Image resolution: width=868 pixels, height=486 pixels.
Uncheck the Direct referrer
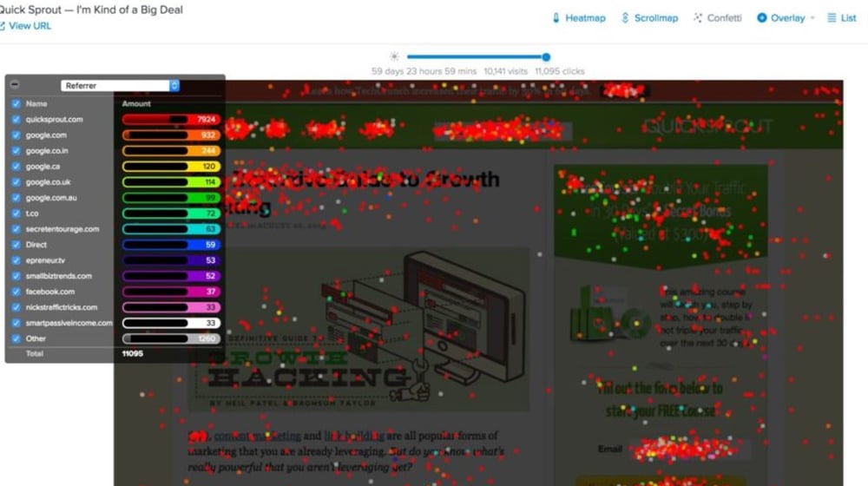pyautogui.click(x=16, y=244)
